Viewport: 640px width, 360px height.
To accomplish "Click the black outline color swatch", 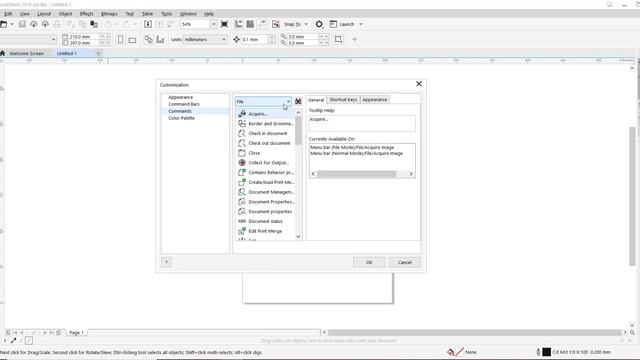I will click(x=547, y=352).
